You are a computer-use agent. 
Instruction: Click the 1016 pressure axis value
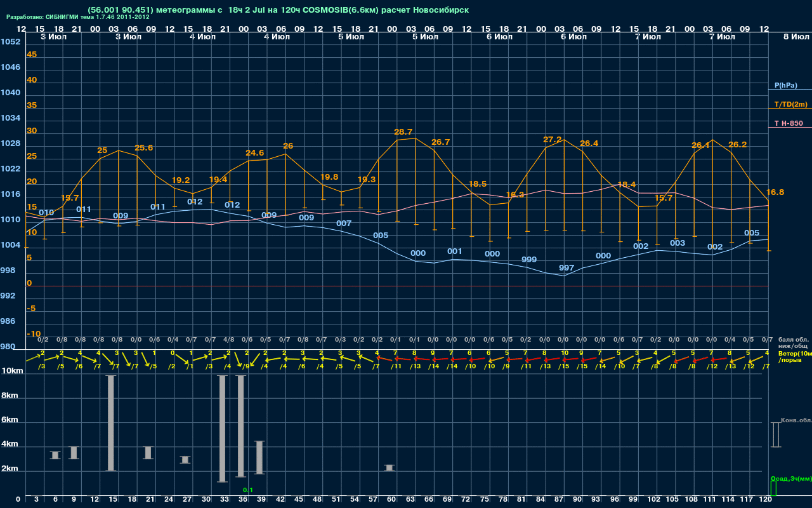[x=10, y=194]
